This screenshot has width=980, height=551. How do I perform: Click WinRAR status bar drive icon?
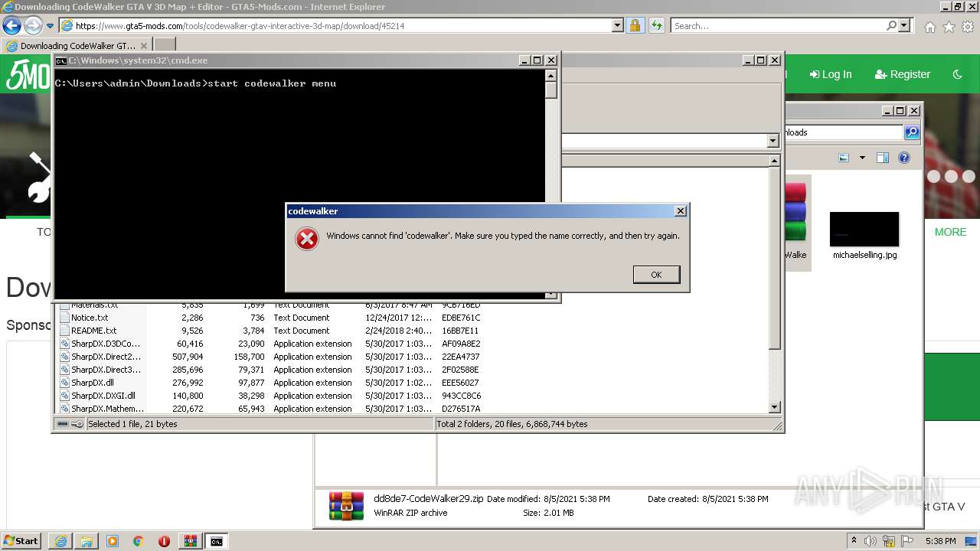click(63, 424)
